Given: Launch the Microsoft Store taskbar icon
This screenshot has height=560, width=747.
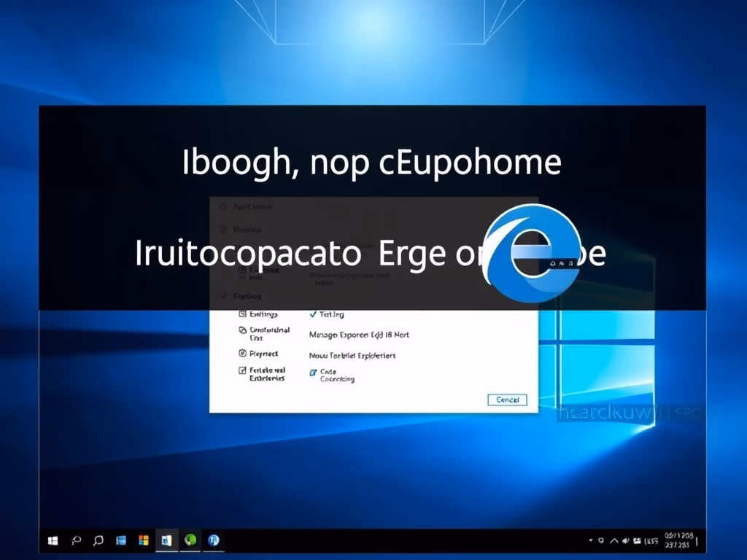Looking at the screenshot, I should tap(144, 540).
